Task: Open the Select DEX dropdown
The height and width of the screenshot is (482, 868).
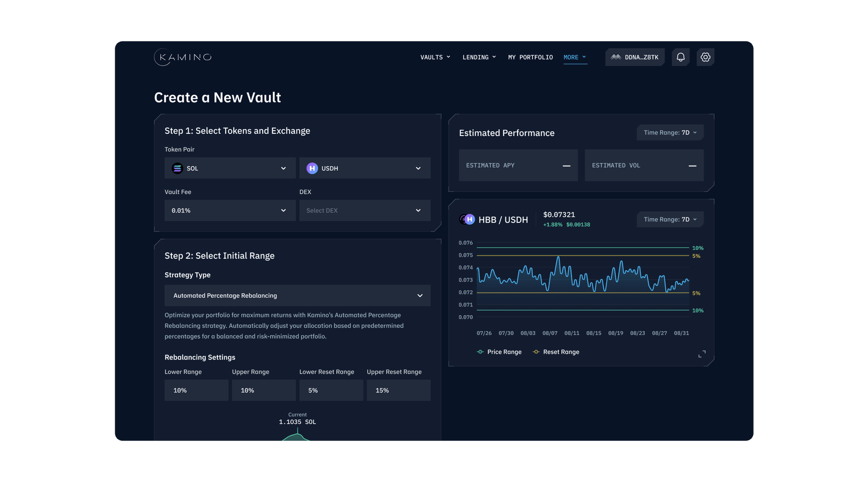Action: [365, 211]
